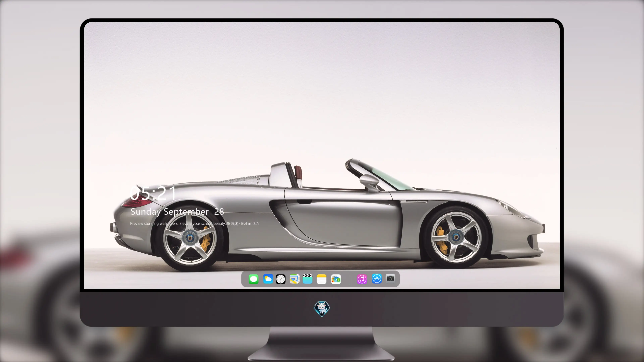Launch the pink iTunes Store music icon
The width and height of the screenshot is (644, 362).
[362, 279]
